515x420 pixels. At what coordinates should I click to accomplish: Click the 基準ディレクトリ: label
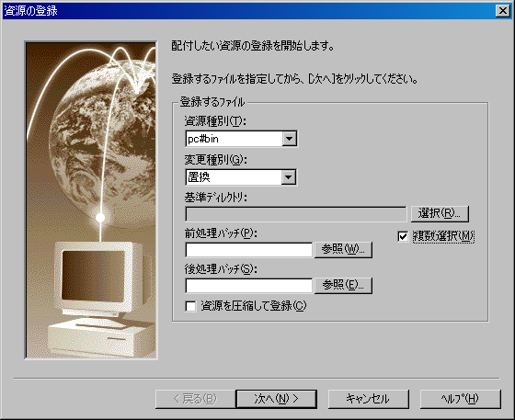click(215, 198)
